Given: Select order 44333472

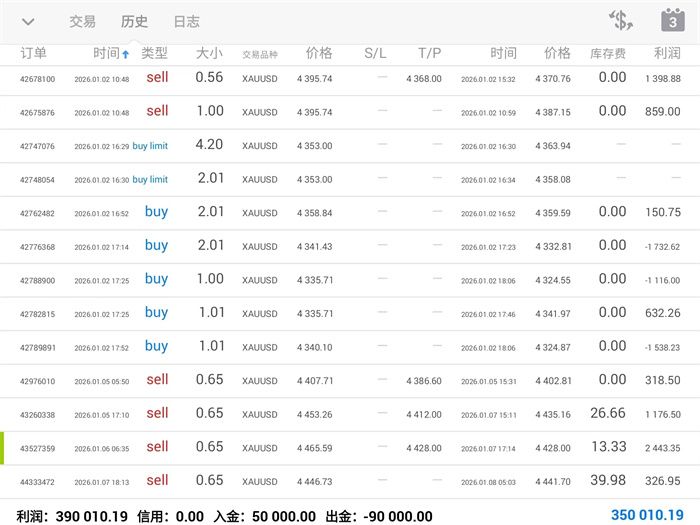Looking at the screenshot, I should 350,482.
